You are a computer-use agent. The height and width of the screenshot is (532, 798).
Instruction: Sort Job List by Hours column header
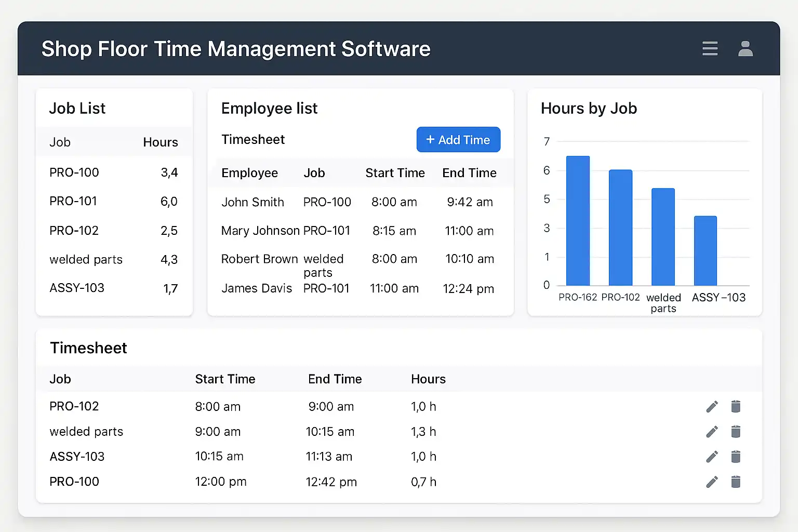click(x=160, y=142)
